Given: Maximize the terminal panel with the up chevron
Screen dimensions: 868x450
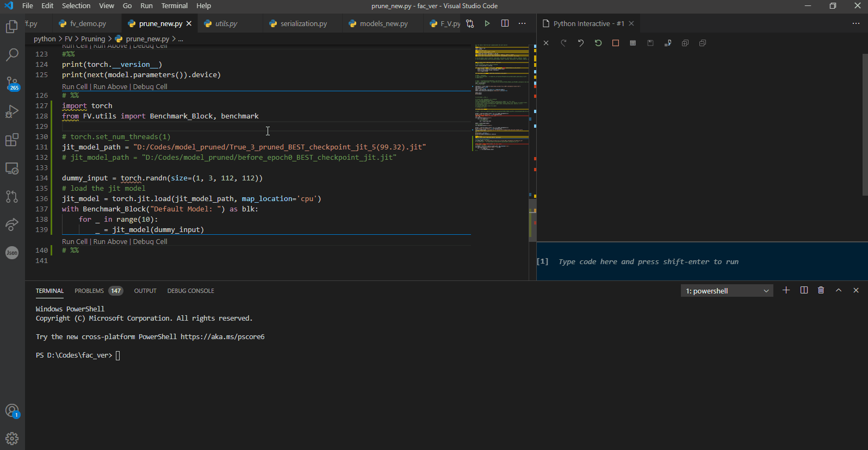Looking at the screenshot, I should point(839,290).
